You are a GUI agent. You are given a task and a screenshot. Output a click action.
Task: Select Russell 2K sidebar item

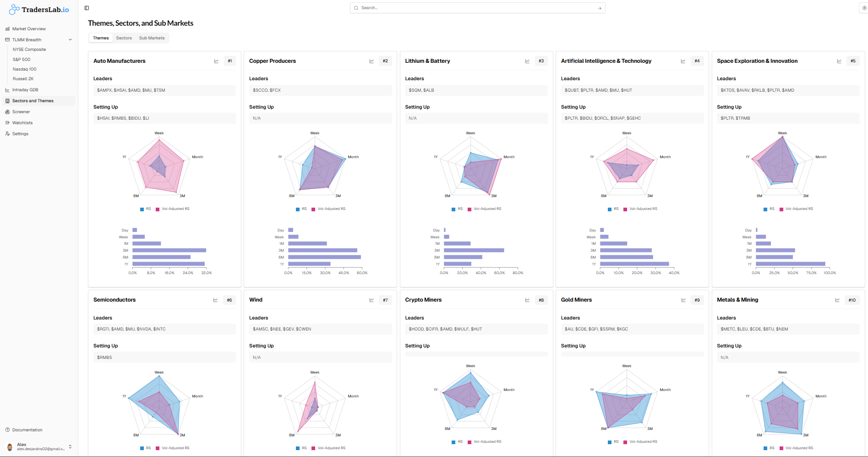(x=23, y=79)
